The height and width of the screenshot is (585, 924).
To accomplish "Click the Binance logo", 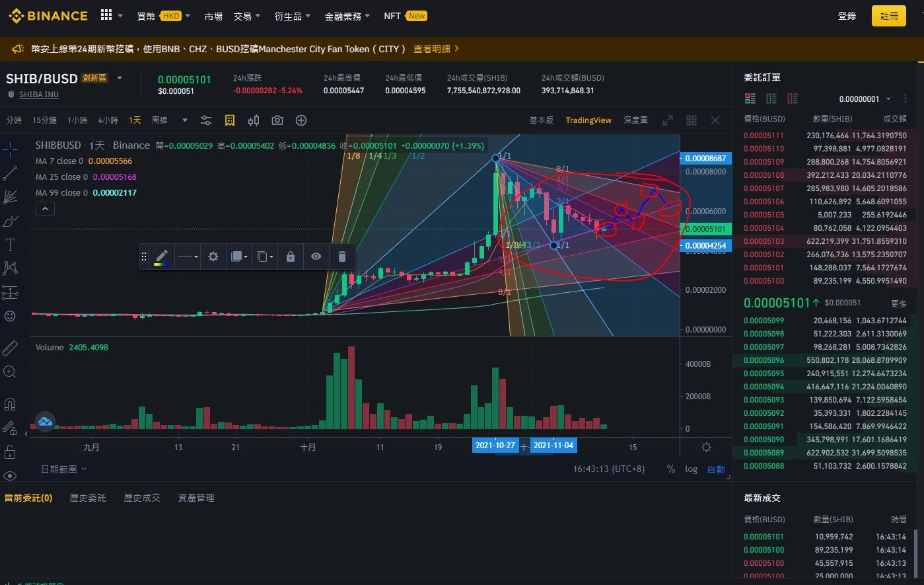I will [x=48, y=16].
